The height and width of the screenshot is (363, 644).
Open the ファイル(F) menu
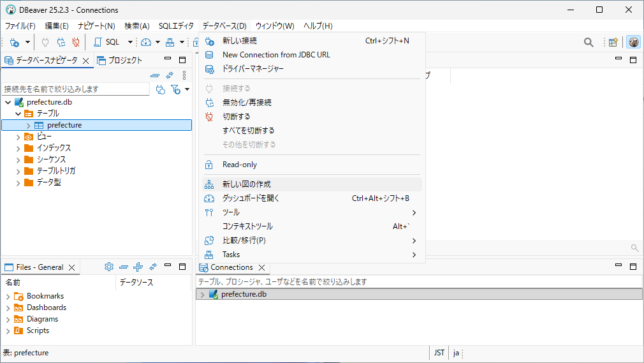click(20, 26)
